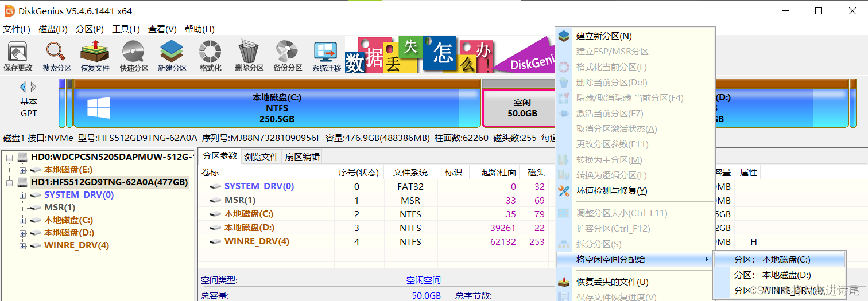This screenshot has width=868, height=301.
Task: Click the SYSTEM_DRV(0) drive icon in partition table
Action: 215,187
